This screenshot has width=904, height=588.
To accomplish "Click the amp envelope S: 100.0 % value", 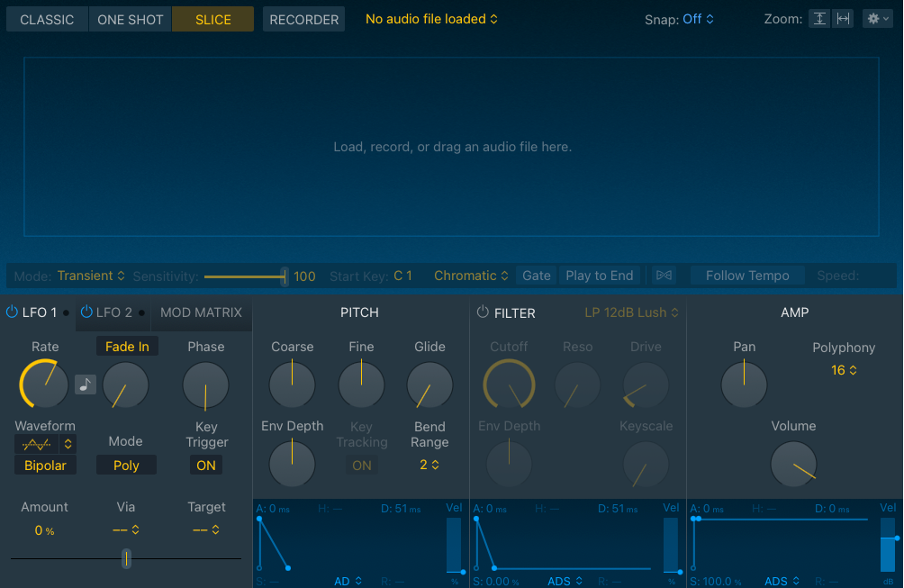I will pos(716,581).
